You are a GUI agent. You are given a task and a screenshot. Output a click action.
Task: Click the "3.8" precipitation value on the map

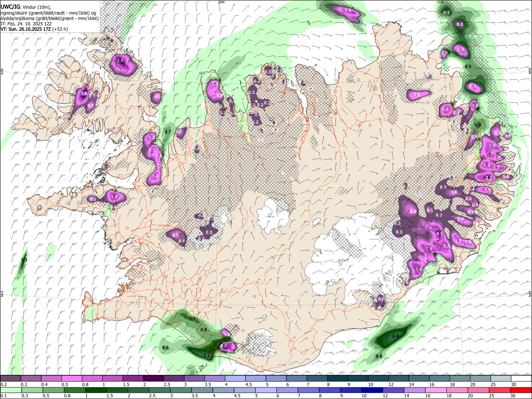click(x=84, y=94)
